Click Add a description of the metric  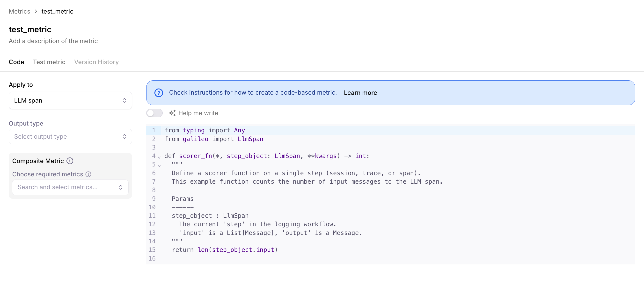[53, 41]
